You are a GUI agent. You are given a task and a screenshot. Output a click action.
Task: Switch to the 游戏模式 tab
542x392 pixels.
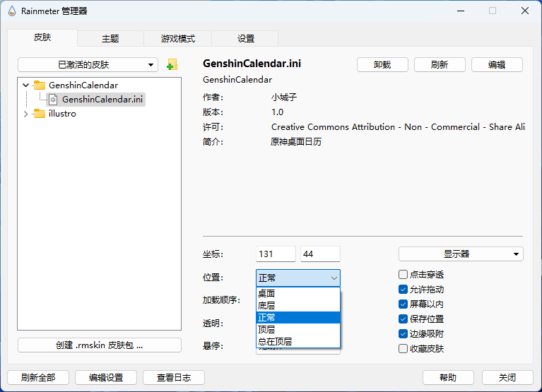[x=177, y=39]
